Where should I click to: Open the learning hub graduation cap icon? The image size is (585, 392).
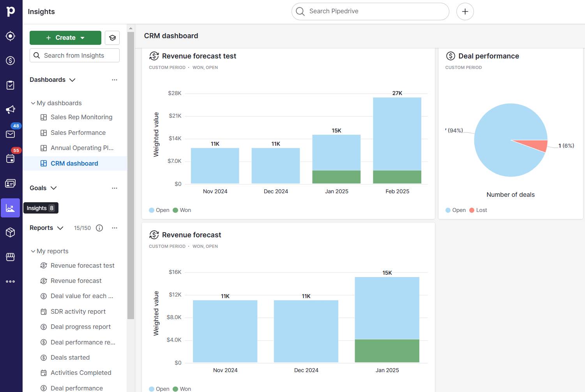[x=112, y=37]
